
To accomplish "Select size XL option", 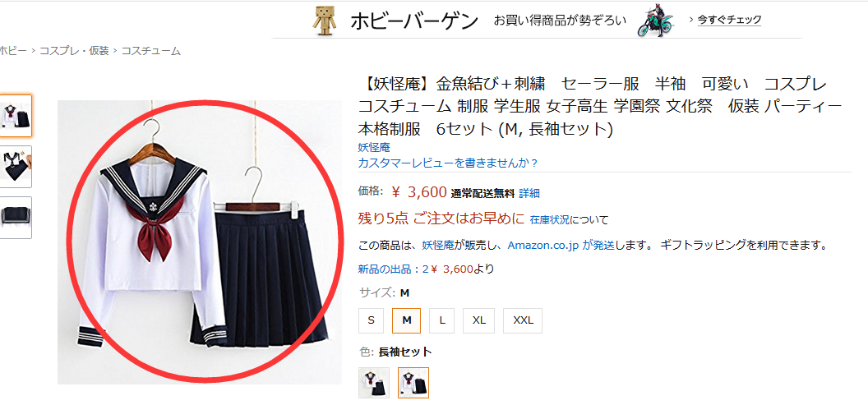I will [x=479, y=320].
